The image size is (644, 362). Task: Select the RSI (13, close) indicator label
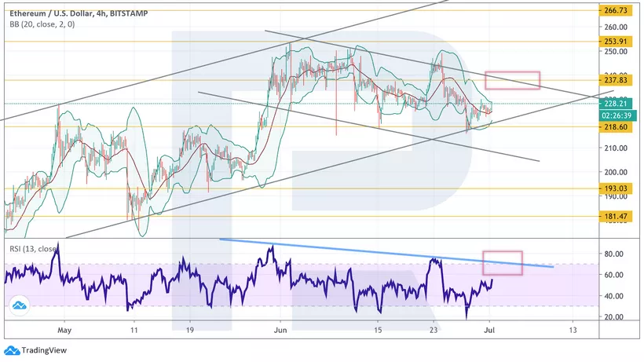click(x=31, y=249)
